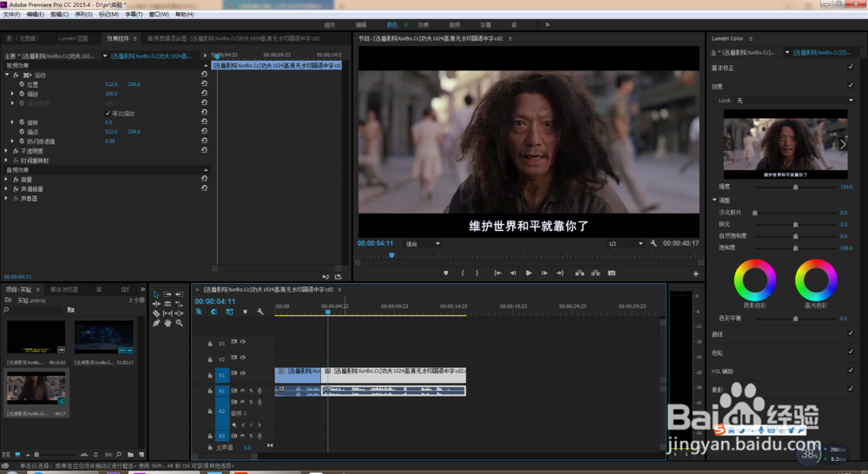Open the File menu

11,15
